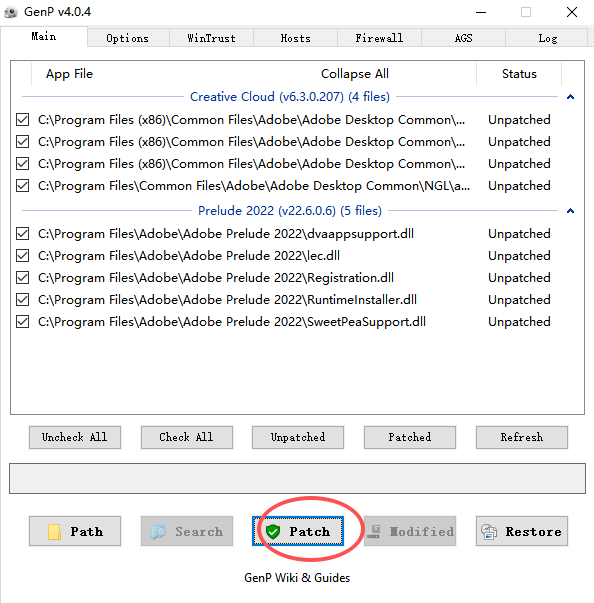Screen dimensions: 594x603
Task: Click the Modified drive icon
Action: tap(374, 531)
